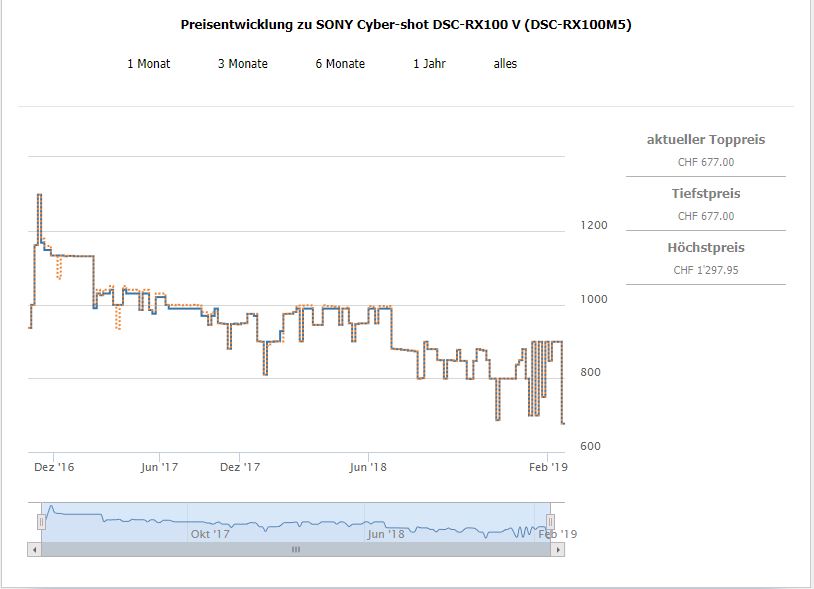Switch to the 3 Monate range
The width and height of the screenshot is (814, 589).
click(x=243, y=64)
